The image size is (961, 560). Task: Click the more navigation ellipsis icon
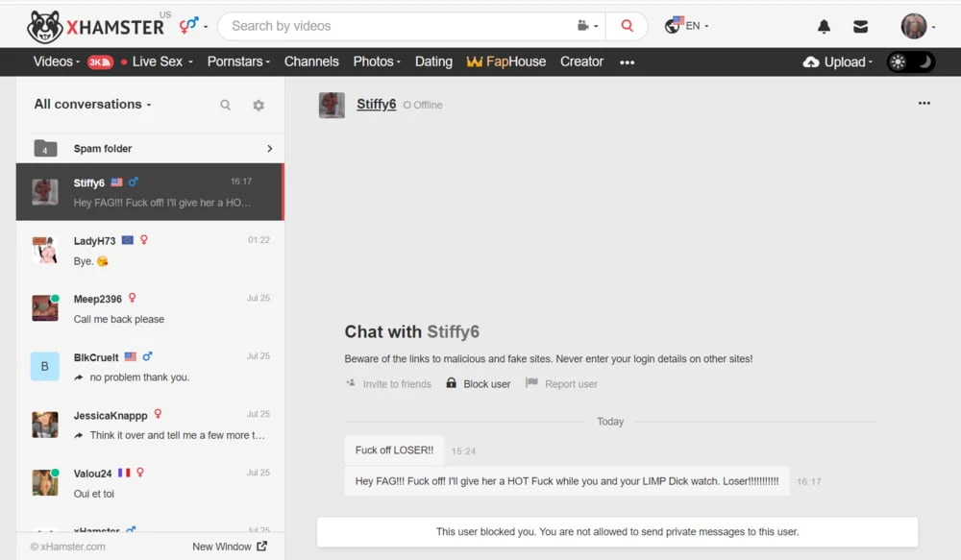pyautogui.click(x=628, y=61)
